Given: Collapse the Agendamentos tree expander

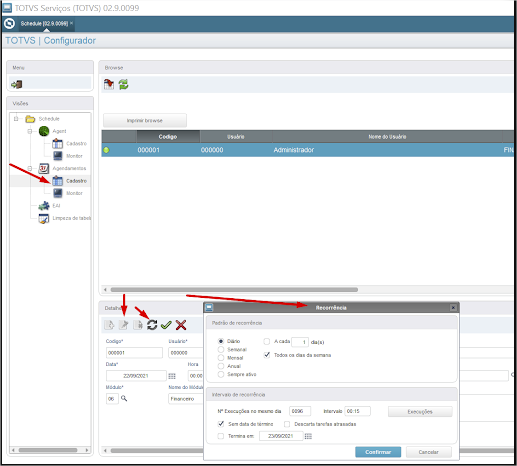Looking at the screenshot, I should pyautogui.click(x=30, y=168).
